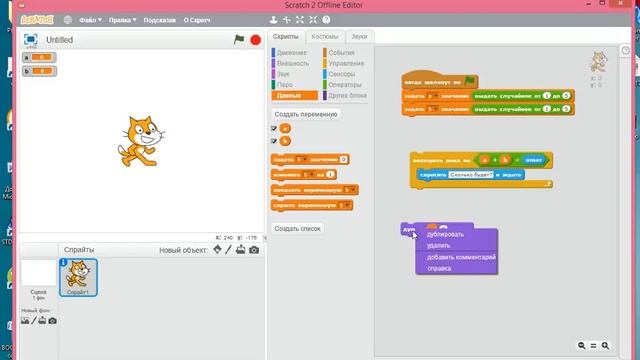Open the Сенсоры block category

coord(342,74)
